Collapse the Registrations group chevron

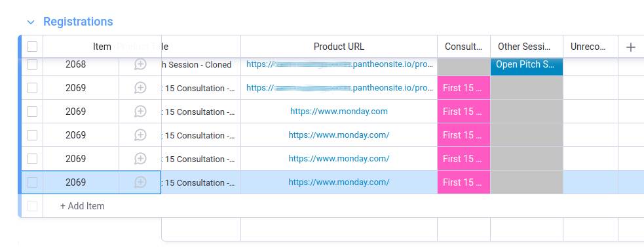[x=31, y=22]
